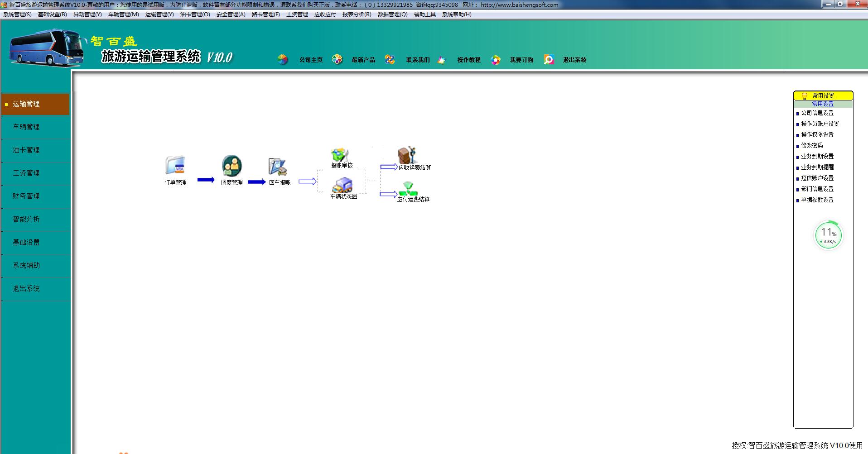Select 系统辅助 in the left sidebar

coord(35,266)
